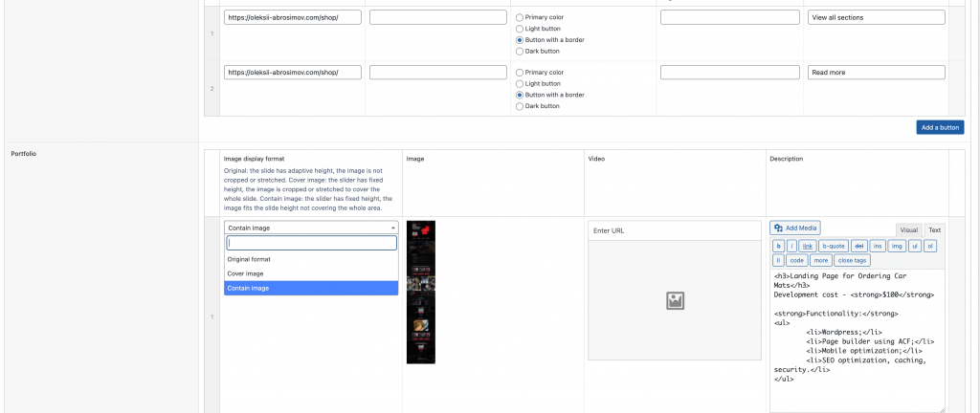Switch to the Text editor tab
980x413 pixels.
(x=934, y=229)
